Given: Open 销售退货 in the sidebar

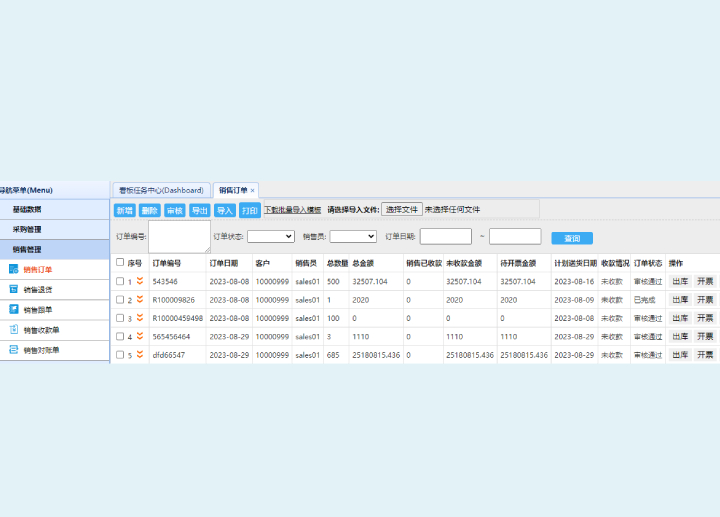Looking at the screenshot, I should (38, 289).
